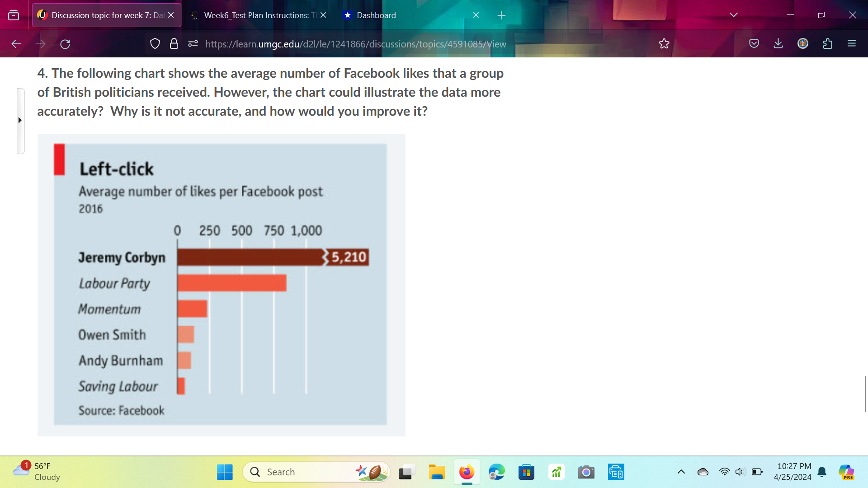Show hidden icons with the tray chevron
Viewport: 868px width, 488px height.
click(681, 472)
